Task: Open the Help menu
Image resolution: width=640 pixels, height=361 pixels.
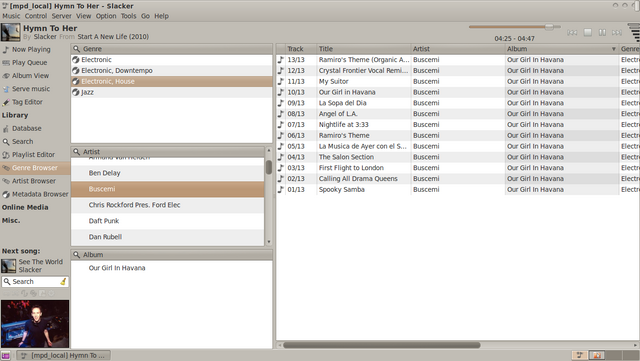Action: coord(161,16)
